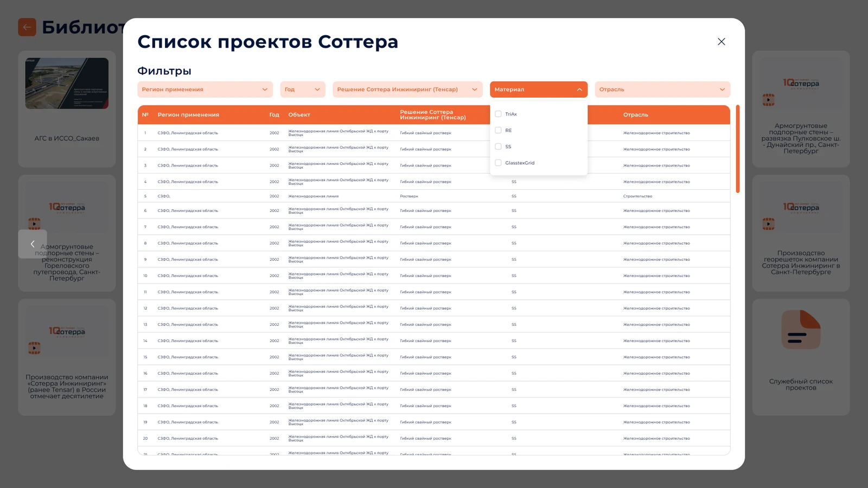This screenshot has height=488, width=868.
Task: Click the Регион применения column header
Action: pos(188,115)
